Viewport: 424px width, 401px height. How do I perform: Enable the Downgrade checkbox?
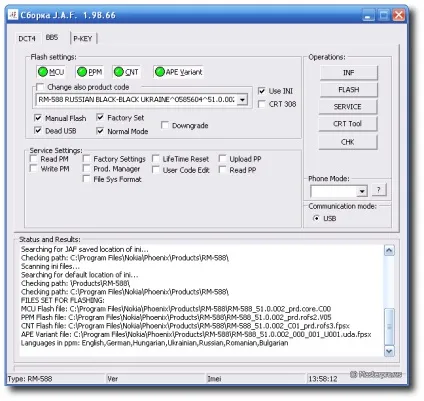[165, 125]
